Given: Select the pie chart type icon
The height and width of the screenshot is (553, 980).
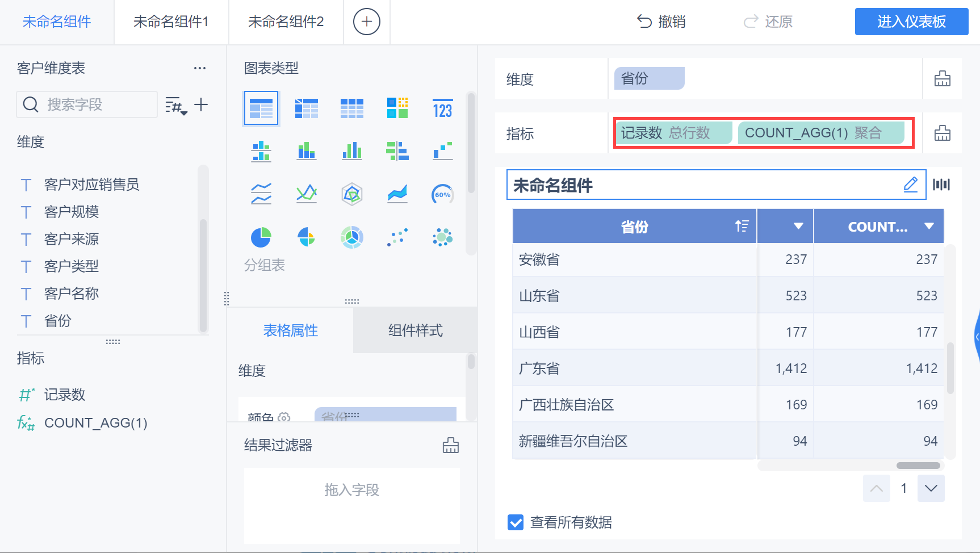Looking at the screenshot, I should [x=261, y=237].
